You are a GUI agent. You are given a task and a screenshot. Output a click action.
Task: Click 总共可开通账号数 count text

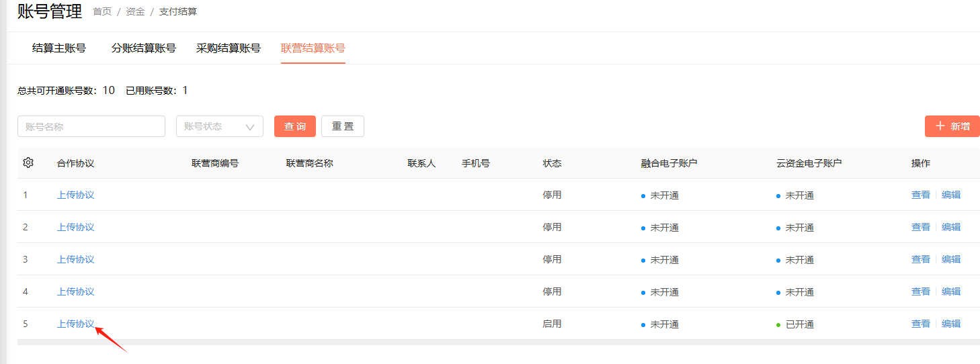(x=66, y=90)
